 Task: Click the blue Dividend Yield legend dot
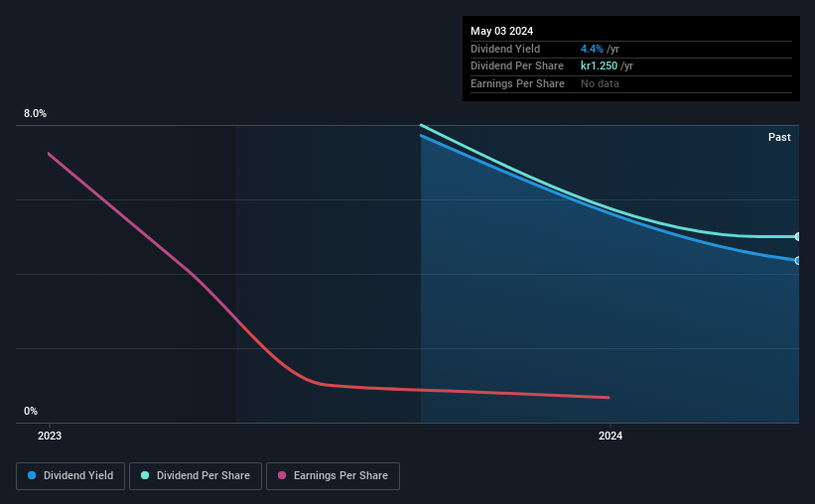[x=32, y=475]
